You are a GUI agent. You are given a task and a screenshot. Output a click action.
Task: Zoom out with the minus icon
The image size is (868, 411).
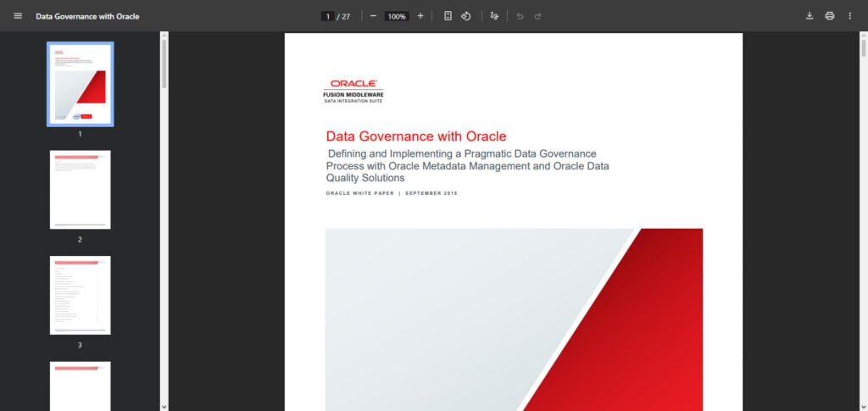tap(373, 16)
